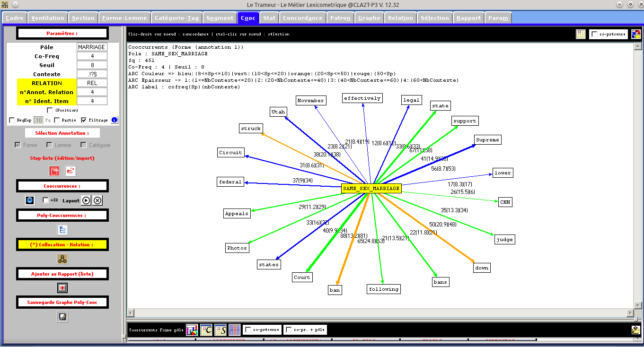Viewport: 644px width, 347px height.
Task: Select the Court node in the graph
Action: click(x=302, y=278)
